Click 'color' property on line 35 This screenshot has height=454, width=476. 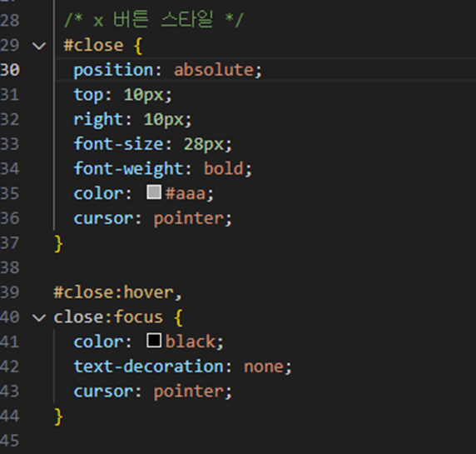[x=98, y=193]
